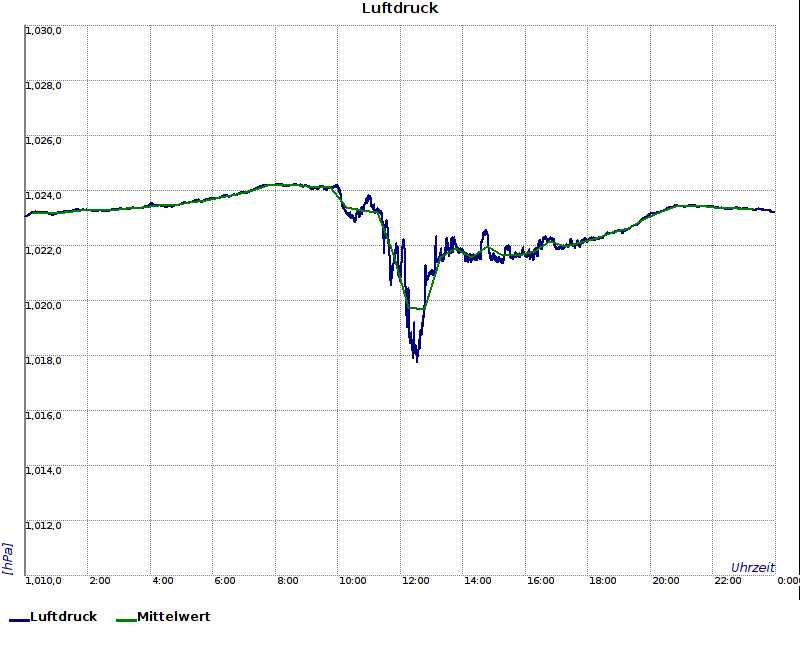Click the 18:00 time tick label
Viewport: 800px width, 650px height.
click(603, 581)
